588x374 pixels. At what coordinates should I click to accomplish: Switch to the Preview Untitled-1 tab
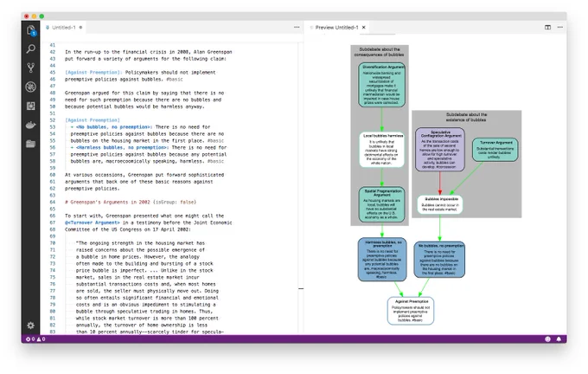coord(336,28)
